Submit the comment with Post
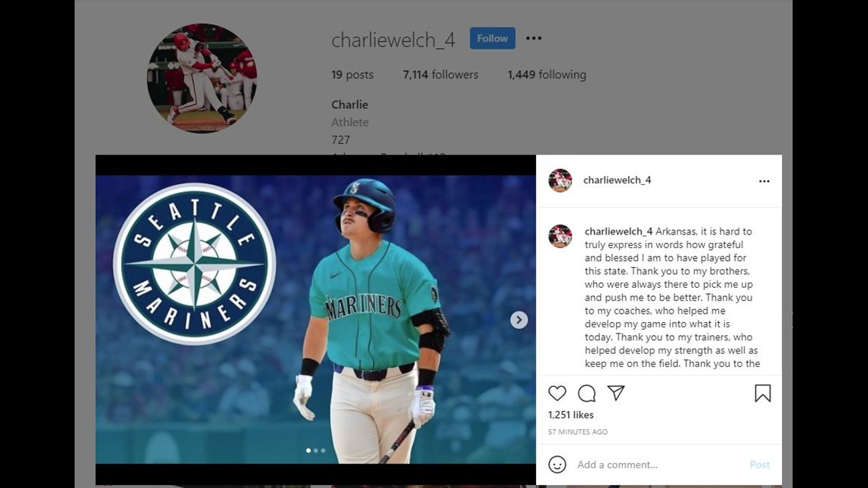Image resolution: width=868 pixels, height=488 pixels. (760, 464)
